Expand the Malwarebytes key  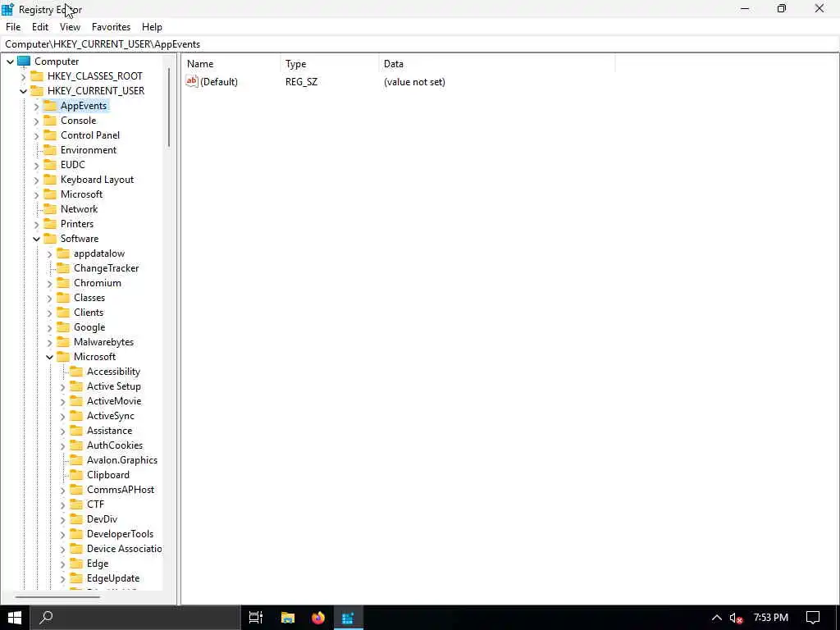pos(50,342)
